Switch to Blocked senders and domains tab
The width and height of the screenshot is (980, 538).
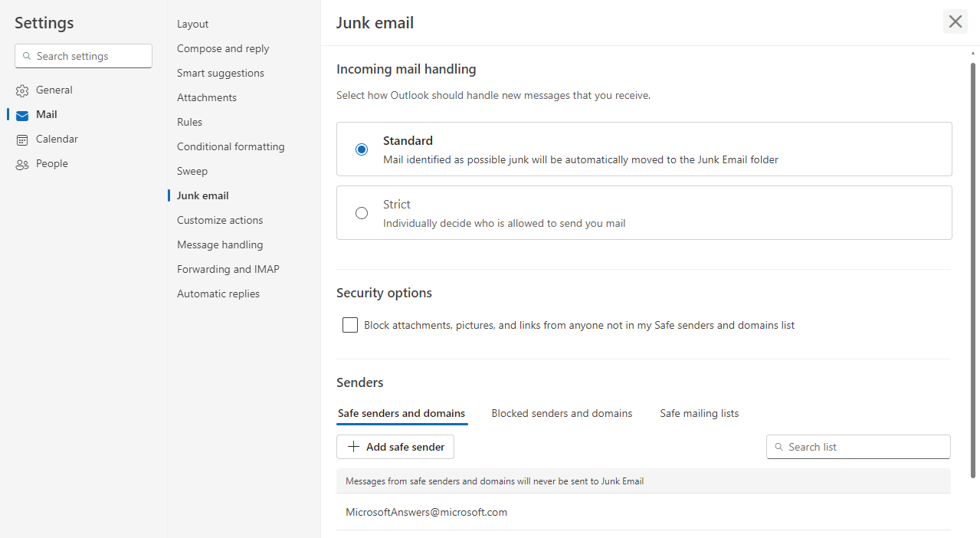coord(562,413)
